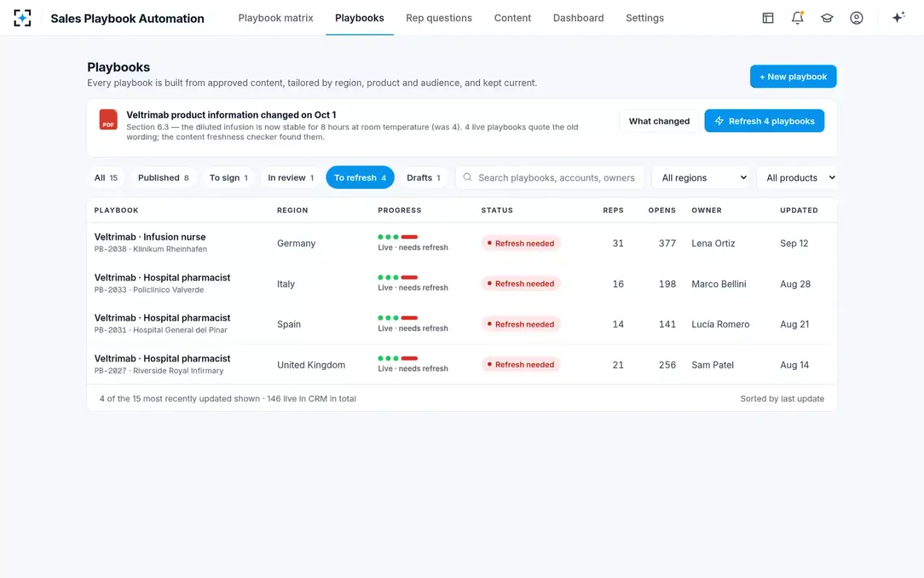This screenshot has width=924, height=578.
Task: Open the sparkle AI assistant icon
Action: 898,18
